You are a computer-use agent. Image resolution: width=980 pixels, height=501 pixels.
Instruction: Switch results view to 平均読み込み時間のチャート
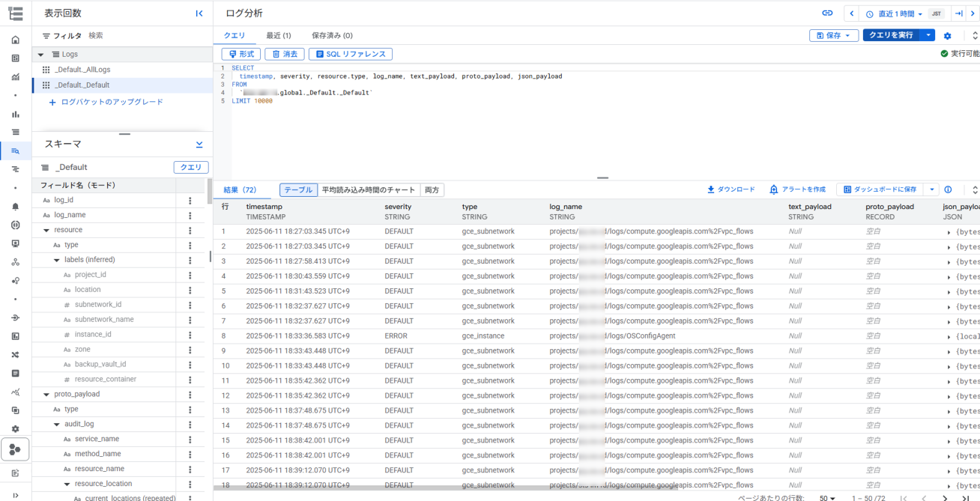point(369,190)
